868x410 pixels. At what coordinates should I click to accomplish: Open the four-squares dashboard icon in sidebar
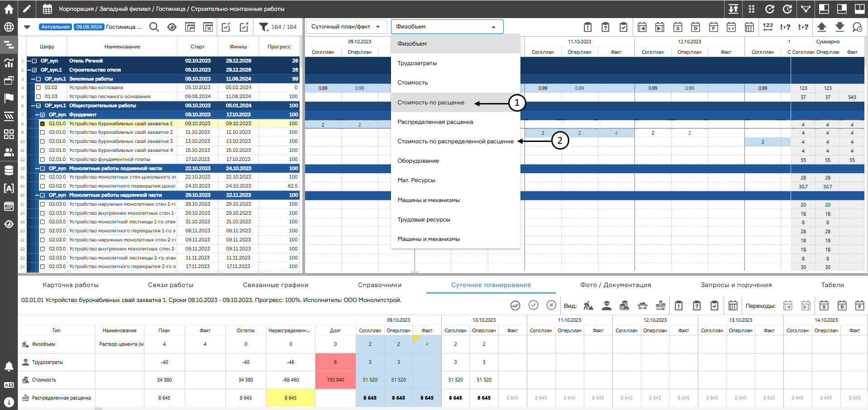click(x=9, y=134)
